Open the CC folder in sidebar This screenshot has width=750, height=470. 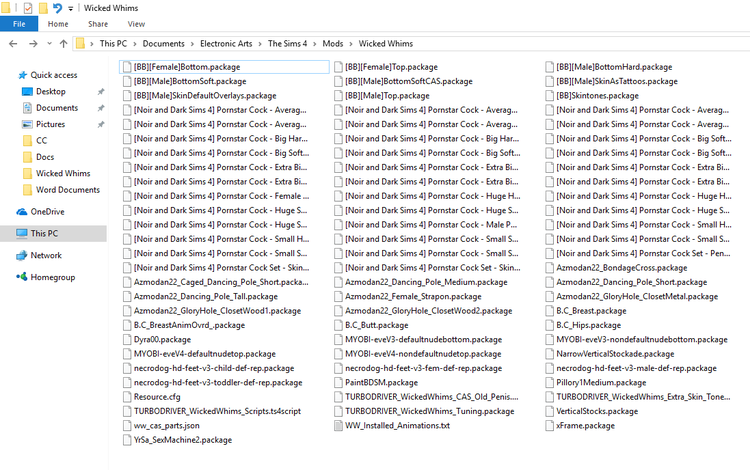[x=42, y=141]
